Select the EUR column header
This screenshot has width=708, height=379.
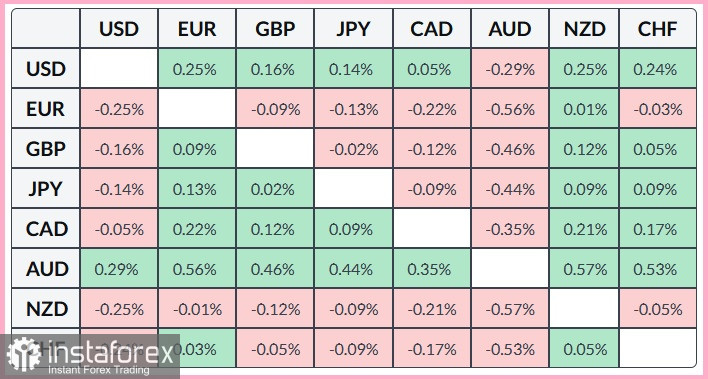pyautogui.click(x=197, y=29)
